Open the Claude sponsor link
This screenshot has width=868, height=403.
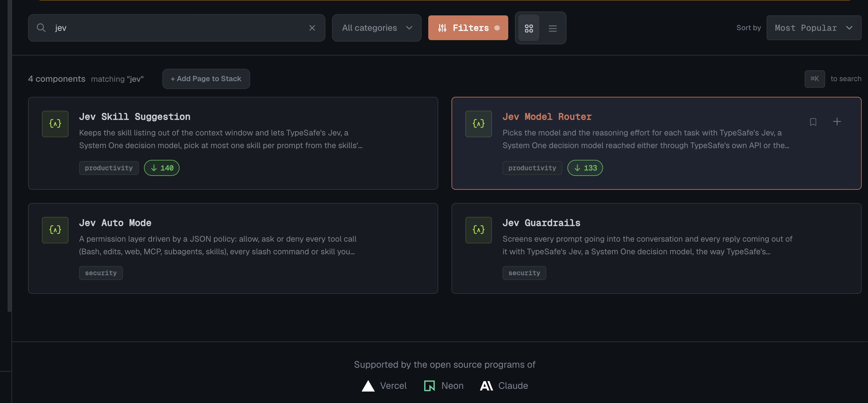click(x=504, y=386)
